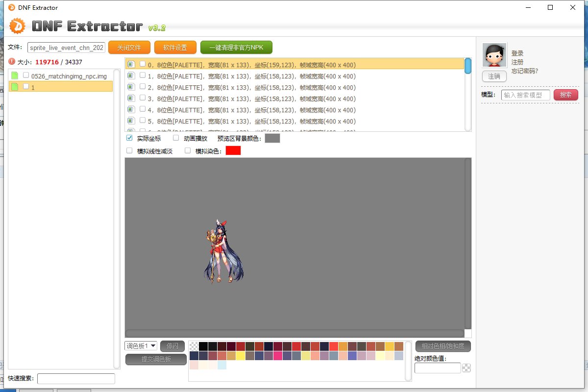588x392 pixels.
Task: Select frame row 1 text
Action: click(x=252, y=76)
